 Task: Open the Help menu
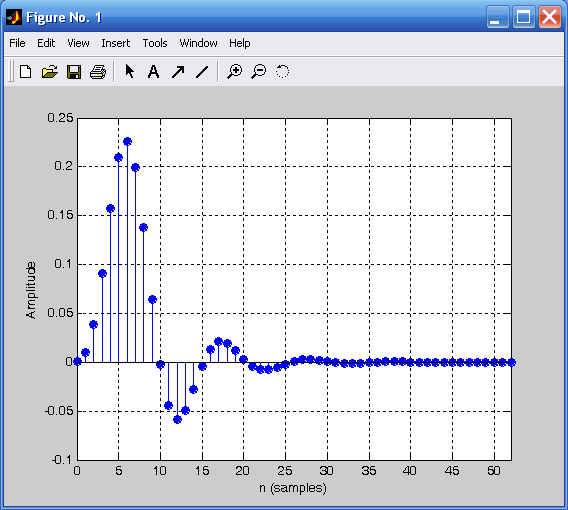pos(239,43)
